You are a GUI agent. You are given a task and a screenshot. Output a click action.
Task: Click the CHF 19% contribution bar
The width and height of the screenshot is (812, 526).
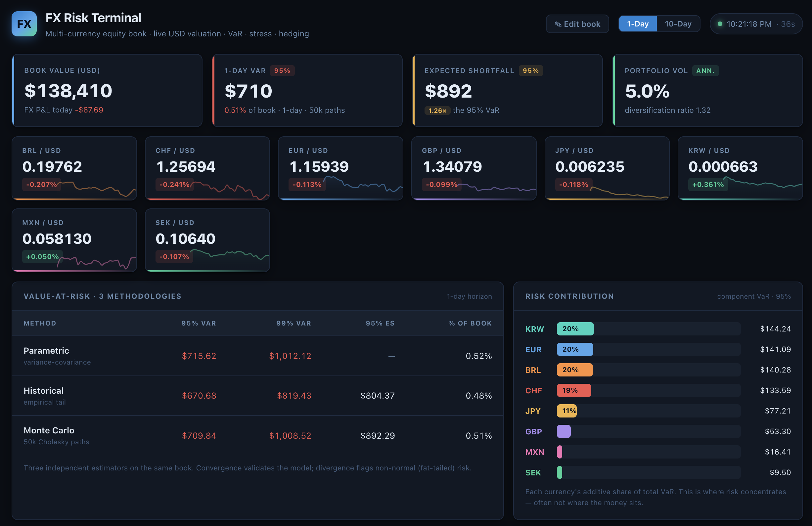574,390
